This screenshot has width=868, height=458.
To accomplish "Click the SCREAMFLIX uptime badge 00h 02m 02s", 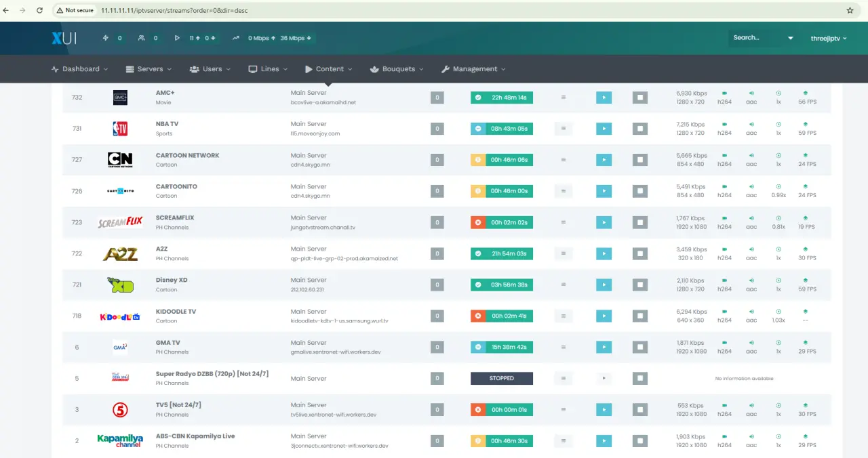I will point(502,222).
